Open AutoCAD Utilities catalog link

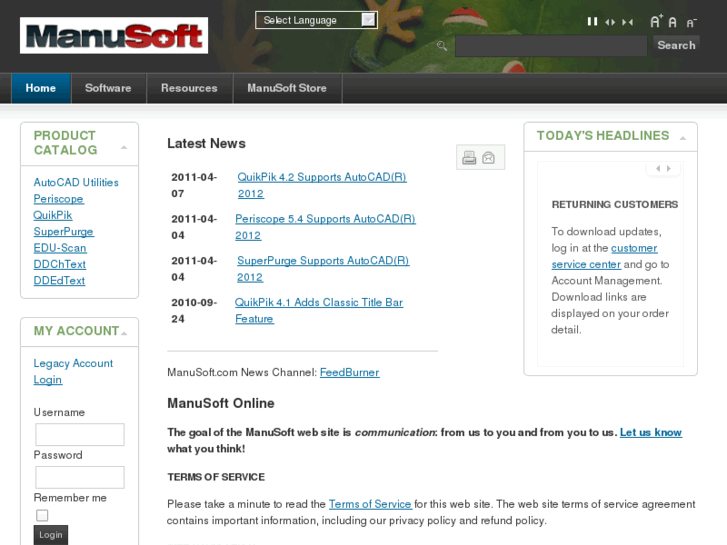click(76, 182)
